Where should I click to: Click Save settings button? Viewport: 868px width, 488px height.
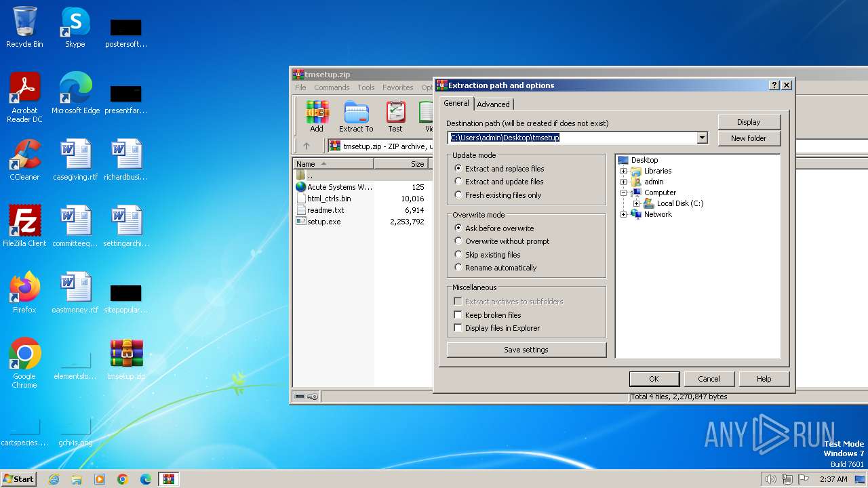point(526,350)
